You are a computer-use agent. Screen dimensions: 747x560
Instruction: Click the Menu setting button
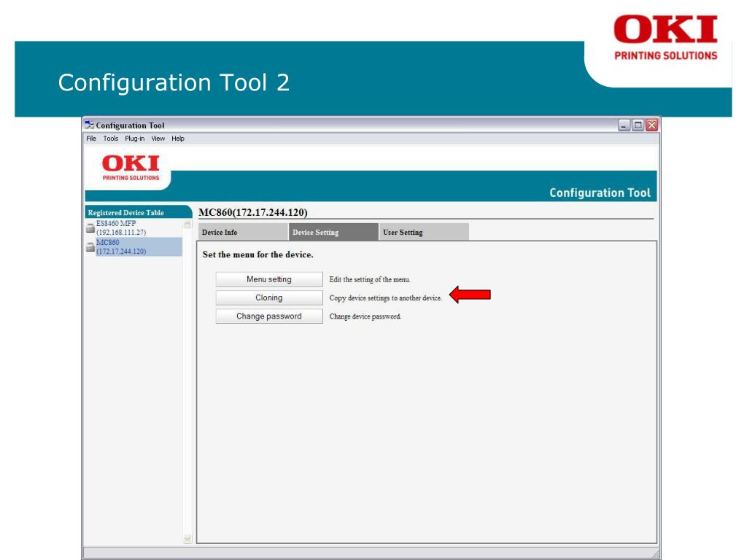[x=269, y=279]
